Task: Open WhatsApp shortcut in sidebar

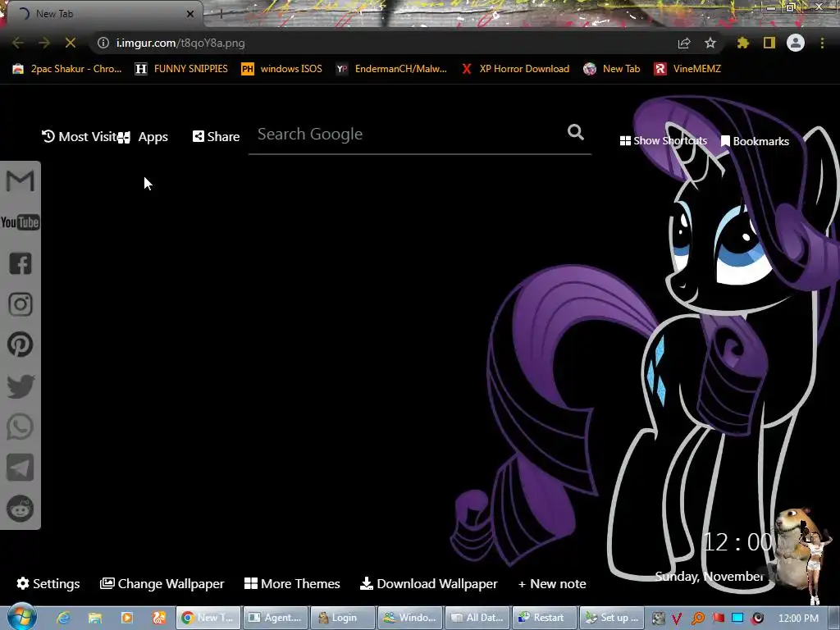Action: [x=21, y=427]
